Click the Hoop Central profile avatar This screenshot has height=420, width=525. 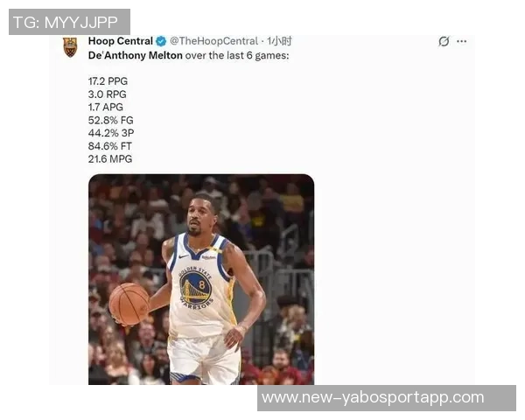(x=70, y=47)
